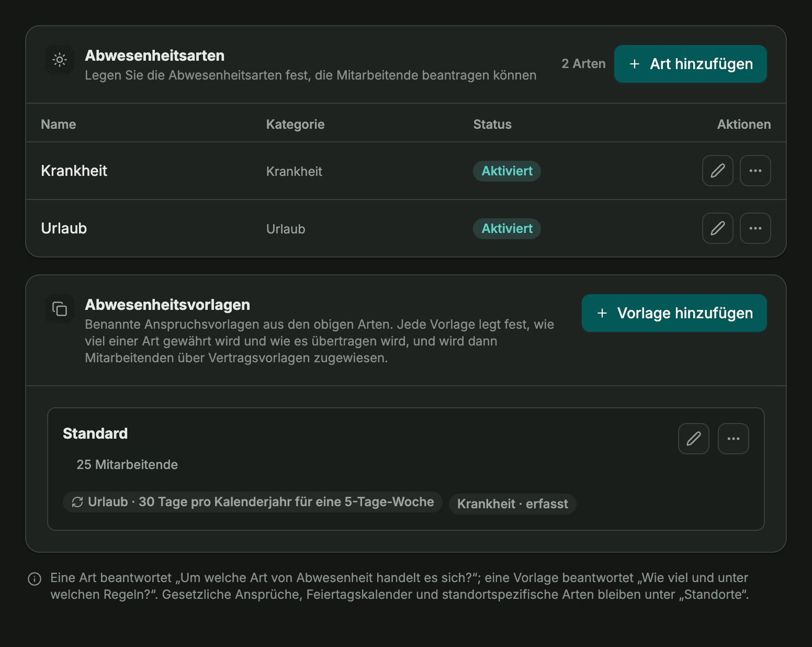Click the Aktionen column header
This screenshot has width=812, height=647.
pyautogui.click(x=743, y=125)
